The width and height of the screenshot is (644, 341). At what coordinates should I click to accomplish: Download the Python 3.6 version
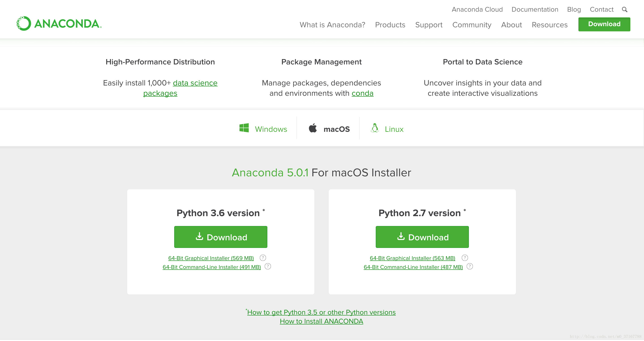click(x=221, y=237)
